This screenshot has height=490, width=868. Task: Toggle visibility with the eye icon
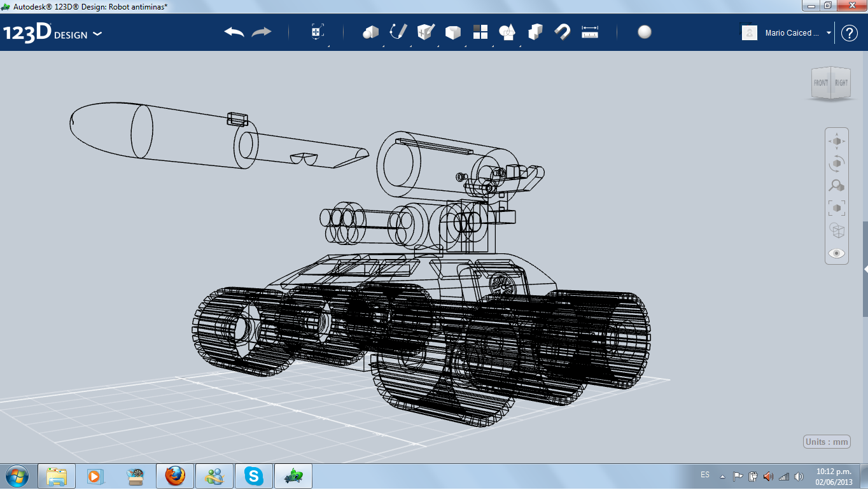tap(837, 253)
